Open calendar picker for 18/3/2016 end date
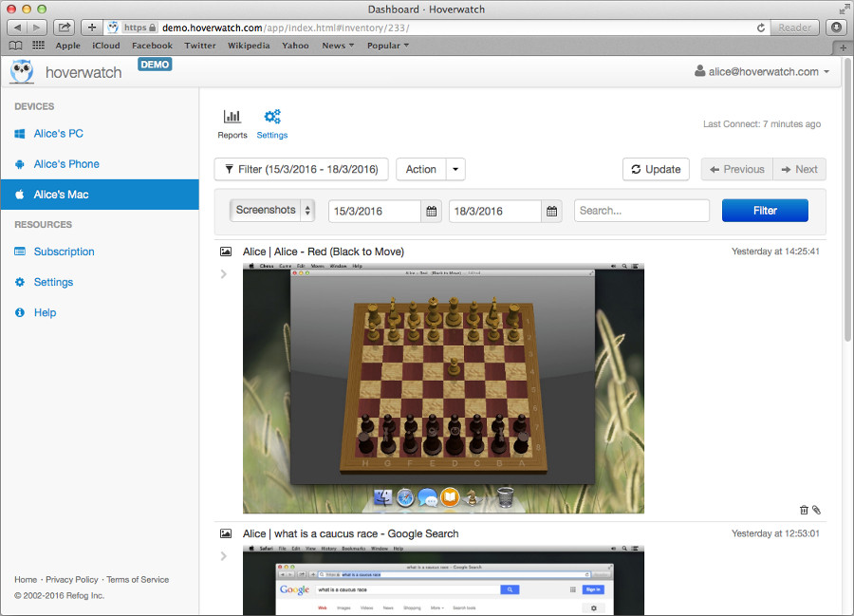 pos(552,211)
